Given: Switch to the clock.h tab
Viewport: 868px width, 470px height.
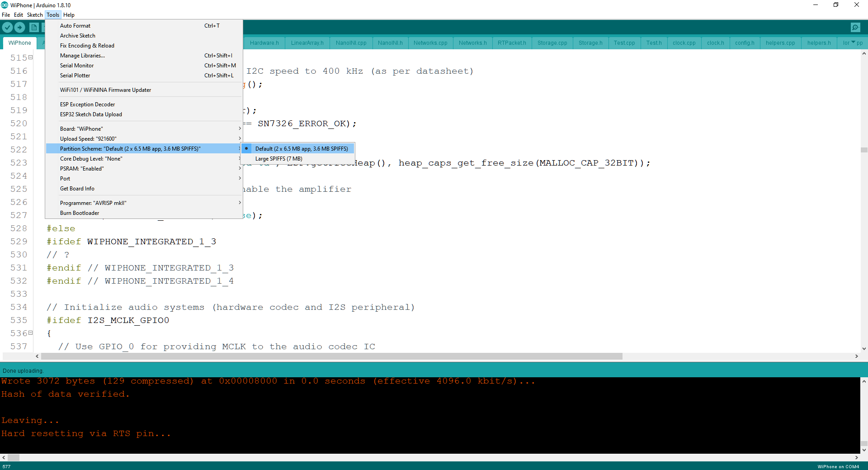Looking at the screenshot, I should (x=715, y=43).
